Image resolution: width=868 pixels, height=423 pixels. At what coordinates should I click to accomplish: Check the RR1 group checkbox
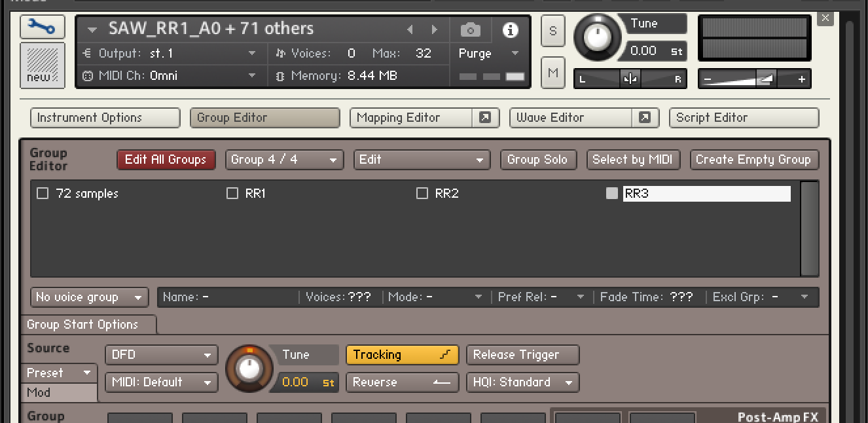click(x=232, y=194)
